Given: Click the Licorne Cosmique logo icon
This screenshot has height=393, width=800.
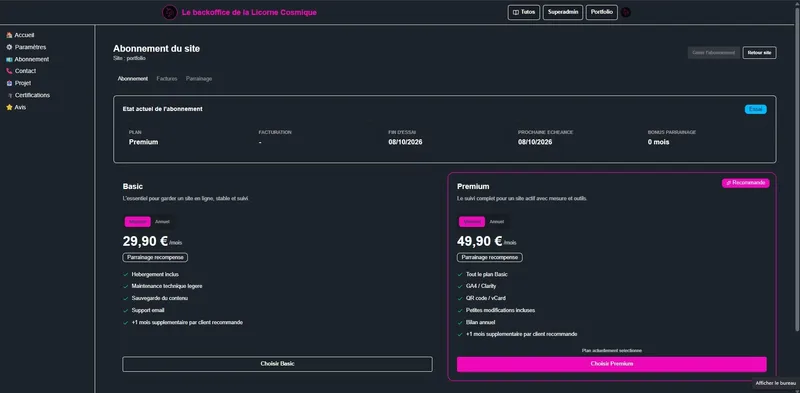Looking at the screenshot, I should click(x=169, y=12).
